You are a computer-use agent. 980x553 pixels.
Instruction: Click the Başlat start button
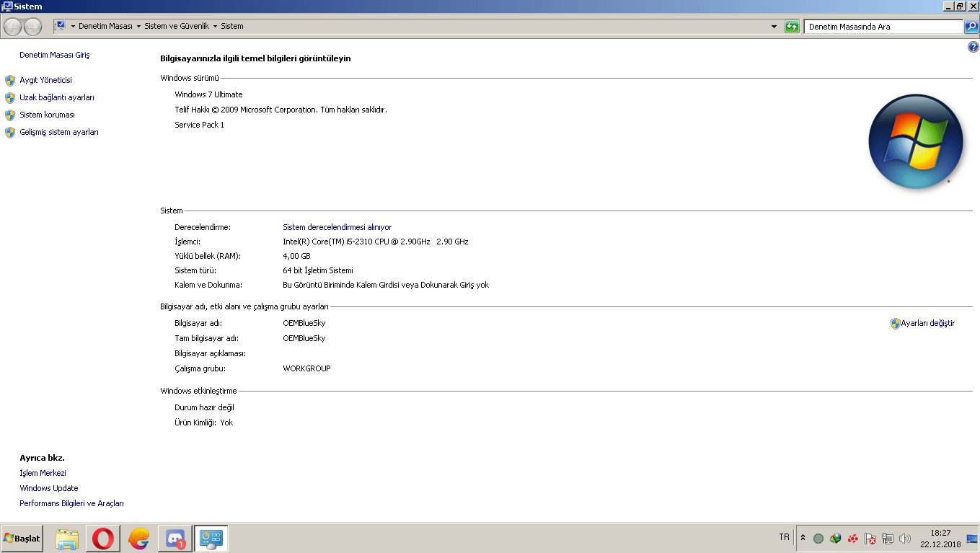[x=22, y=539]
